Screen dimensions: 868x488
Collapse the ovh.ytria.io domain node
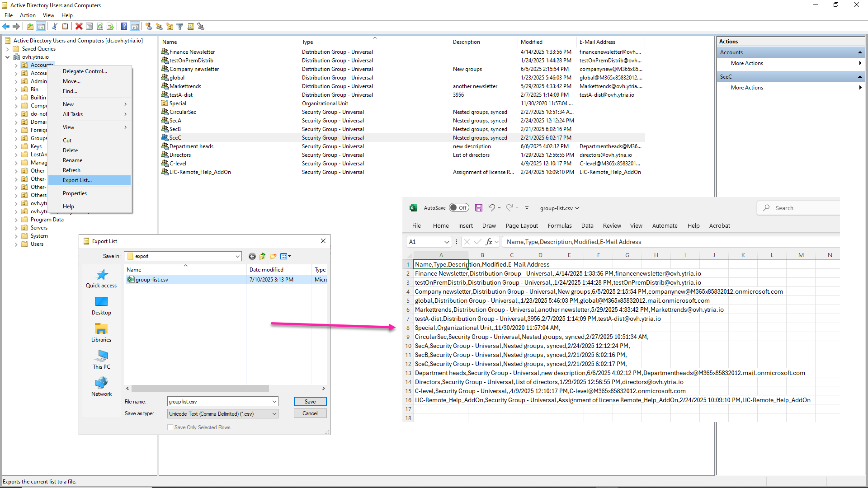(x=8, y=57)
